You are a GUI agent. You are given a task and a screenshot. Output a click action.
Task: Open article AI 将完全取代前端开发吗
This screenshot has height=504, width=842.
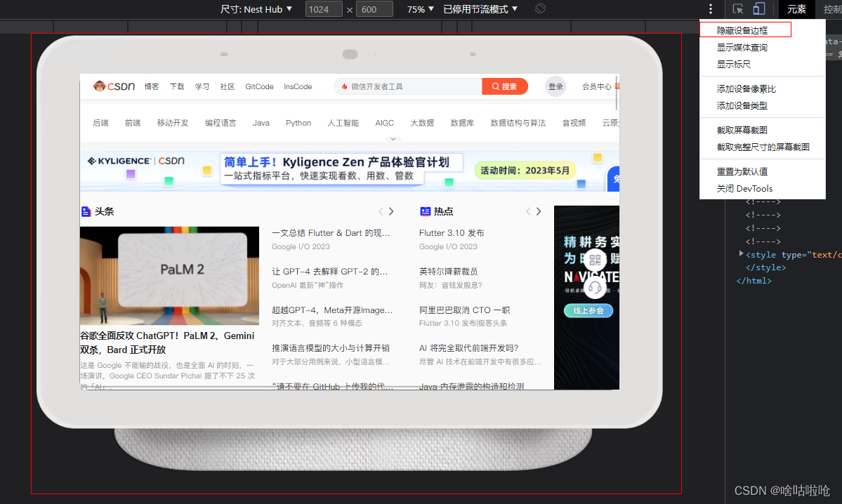(x=469, y=348)
